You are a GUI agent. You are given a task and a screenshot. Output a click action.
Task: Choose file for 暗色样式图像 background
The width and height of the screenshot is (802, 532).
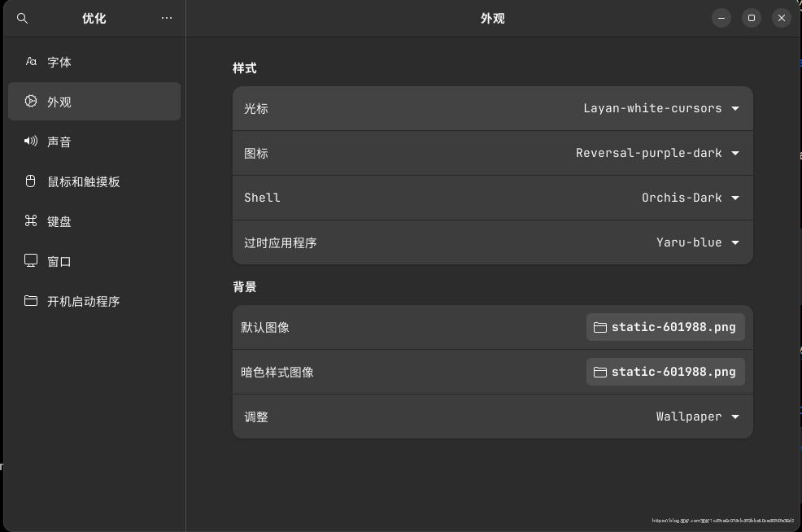tap(665, 372)
